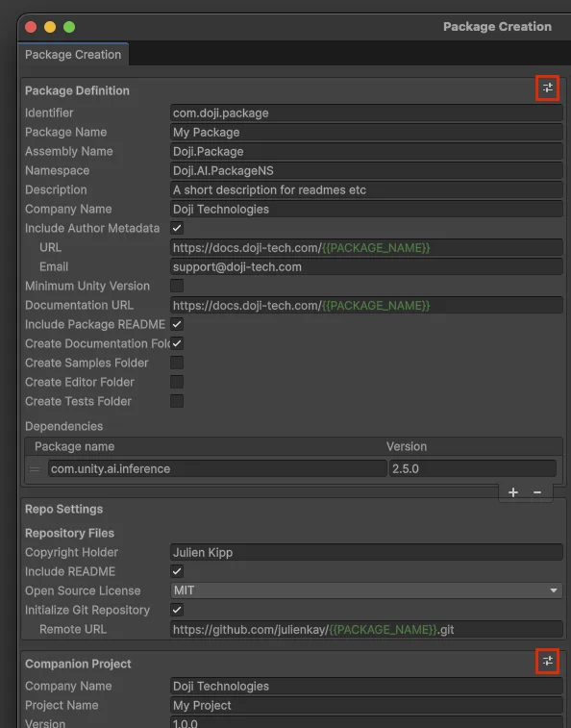Click the Companion Project heading
The image size is (571, 728).
pyautogui.click(x=78, y=664)
